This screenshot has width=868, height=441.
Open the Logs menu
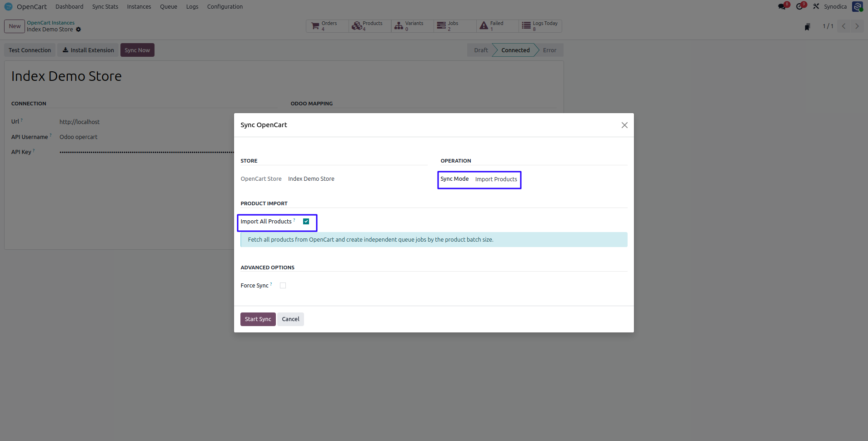click(192, 6)
